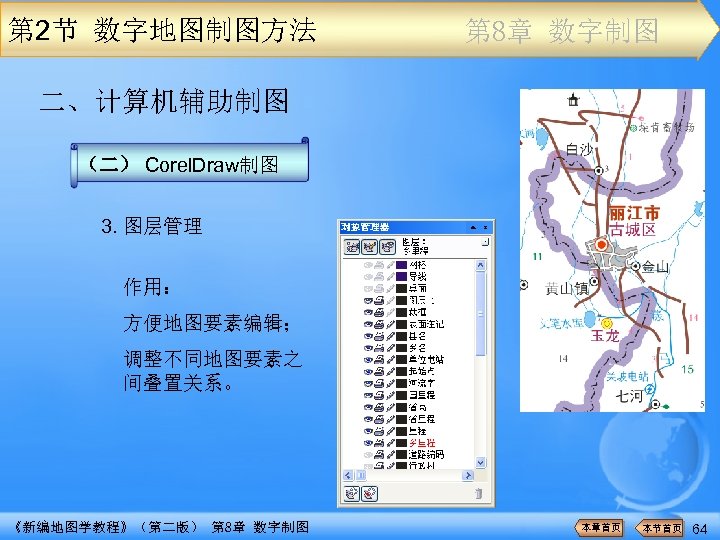720x540 pixels.
Task: Toggle eye icon of the red-text layer row
Action: [368, 443]
